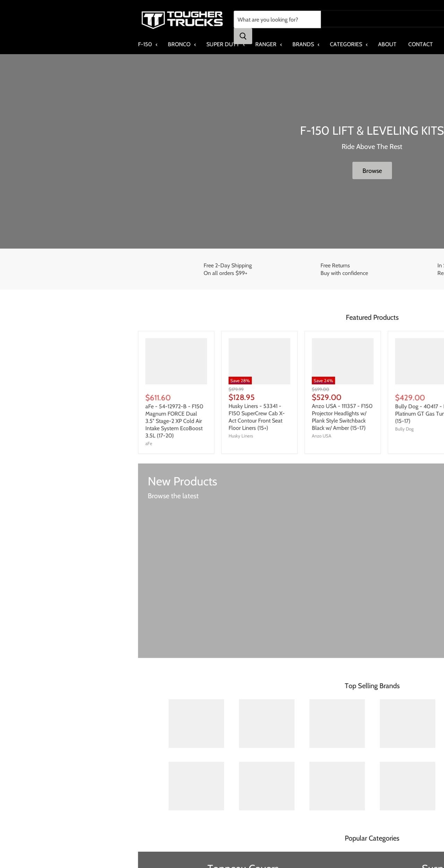
Task: Click the 'F-150 LIFT & LEVELING KITS' heading
Action: click(372, 131)
